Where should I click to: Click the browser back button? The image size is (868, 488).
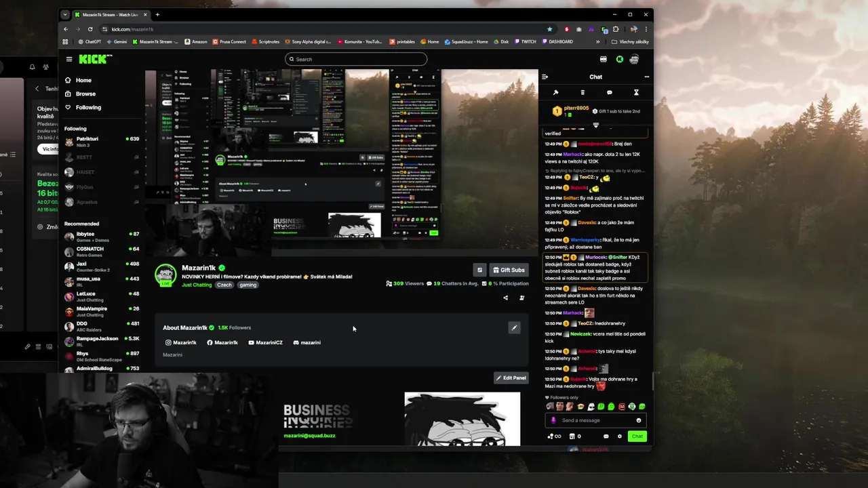click(66, 29)
